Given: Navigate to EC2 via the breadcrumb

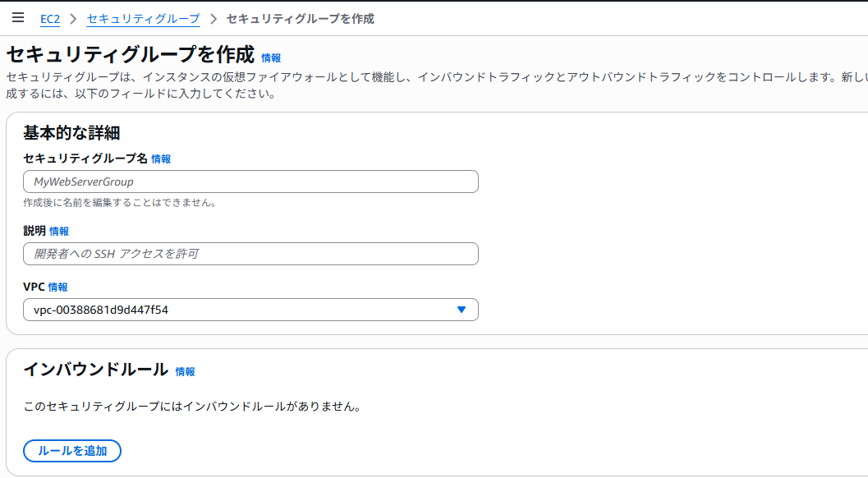Looking at the screenshot, I should 49,18.
